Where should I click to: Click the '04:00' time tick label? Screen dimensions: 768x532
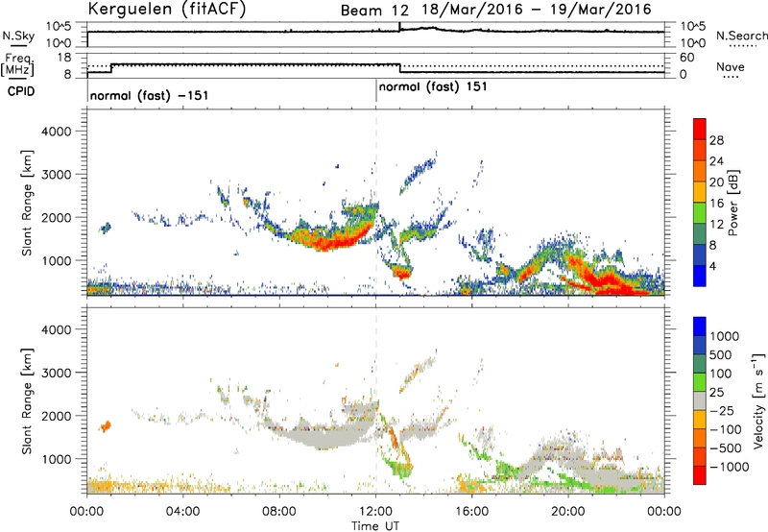tap(182, 512)
